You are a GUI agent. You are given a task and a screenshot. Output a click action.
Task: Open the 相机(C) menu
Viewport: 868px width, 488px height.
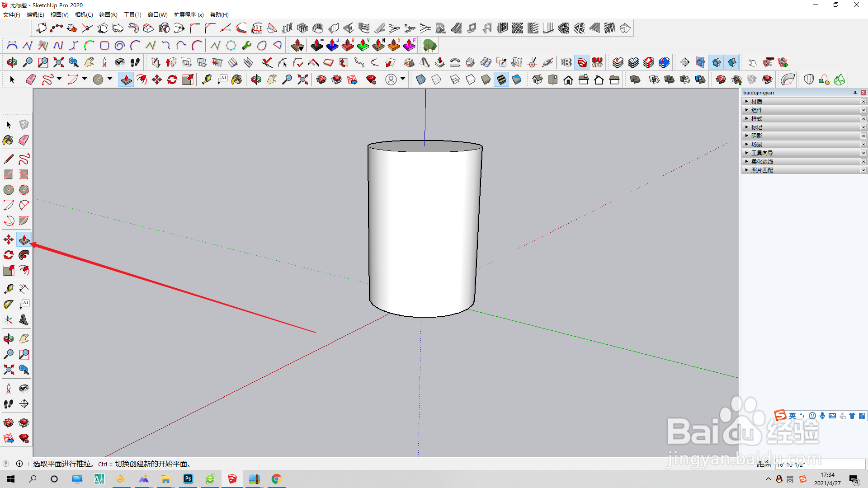coord(84,14)
